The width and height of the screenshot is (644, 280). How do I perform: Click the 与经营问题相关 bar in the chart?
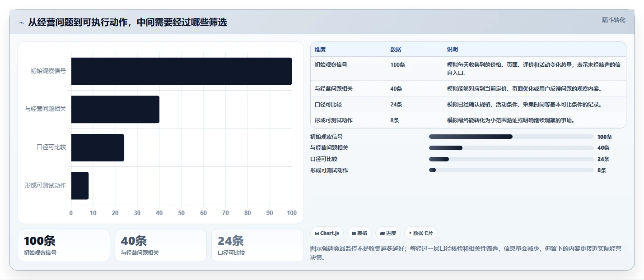115,109
